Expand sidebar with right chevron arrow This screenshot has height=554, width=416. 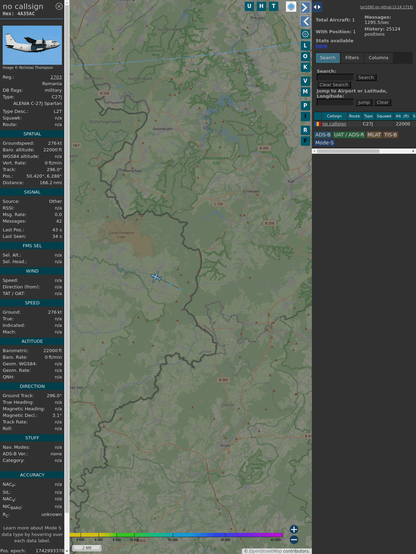(305, 7)
